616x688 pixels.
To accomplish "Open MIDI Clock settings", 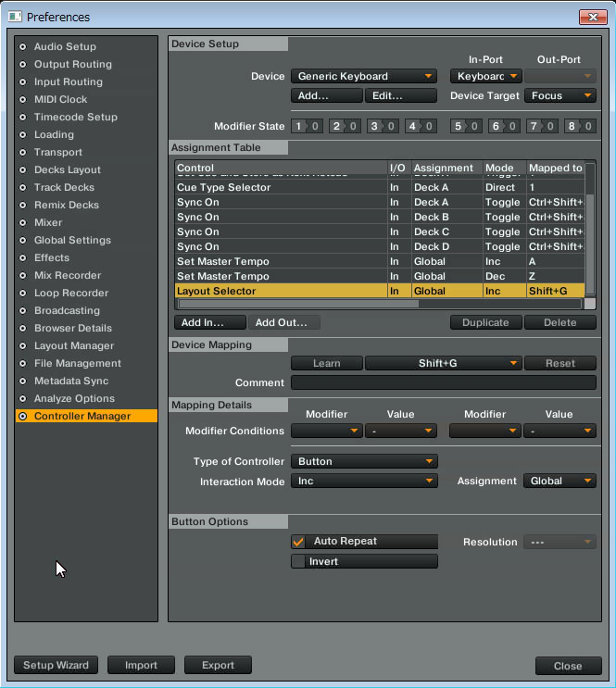I will click(x=60, y=99).
